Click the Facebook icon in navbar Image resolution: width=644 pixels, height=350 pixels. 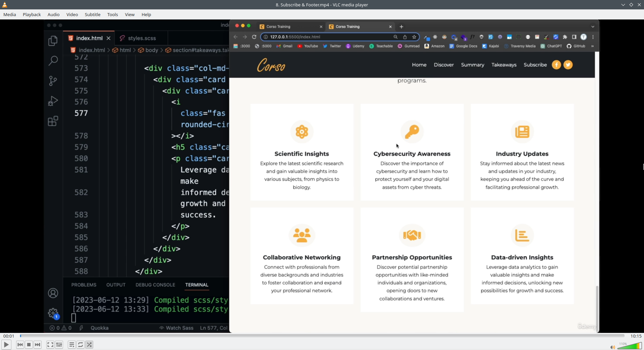click(x=556, y=65)
